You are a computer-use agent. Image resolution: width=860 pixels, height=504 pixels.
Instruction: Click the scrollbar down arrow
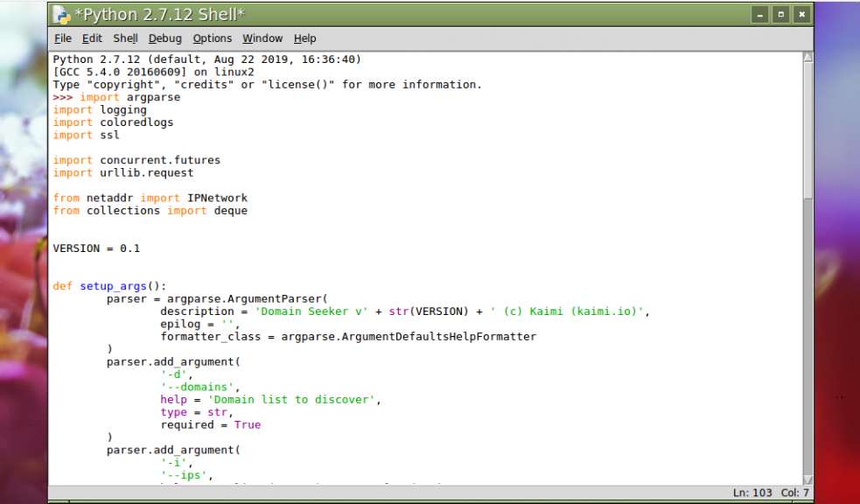[808, 479]
